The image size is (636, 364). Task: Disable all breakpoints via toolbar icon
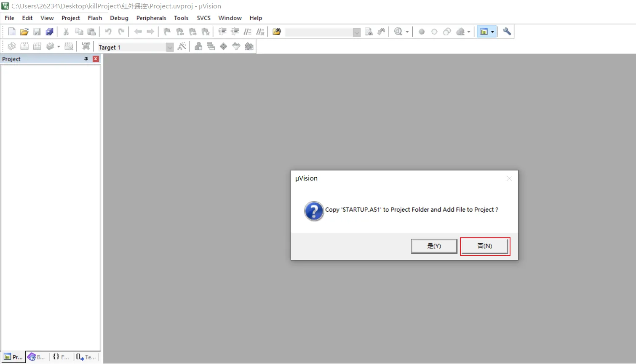click(x=447, y=32)
